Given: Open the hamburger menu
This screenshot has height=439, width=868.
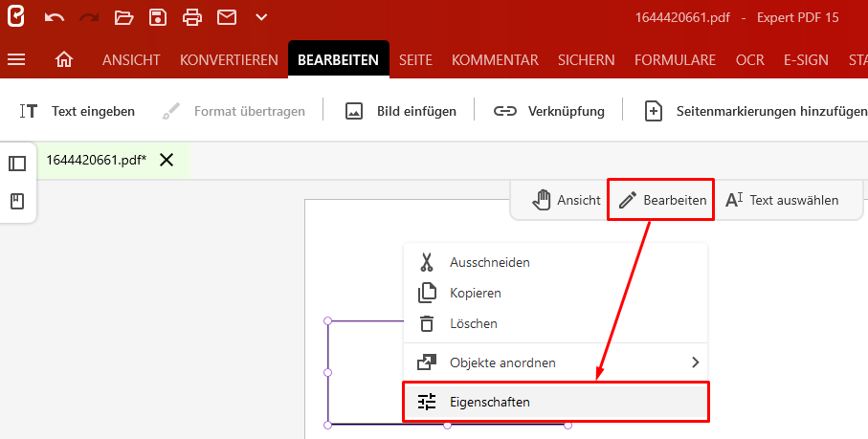Looking at the screenshot, I should [16, 59].
